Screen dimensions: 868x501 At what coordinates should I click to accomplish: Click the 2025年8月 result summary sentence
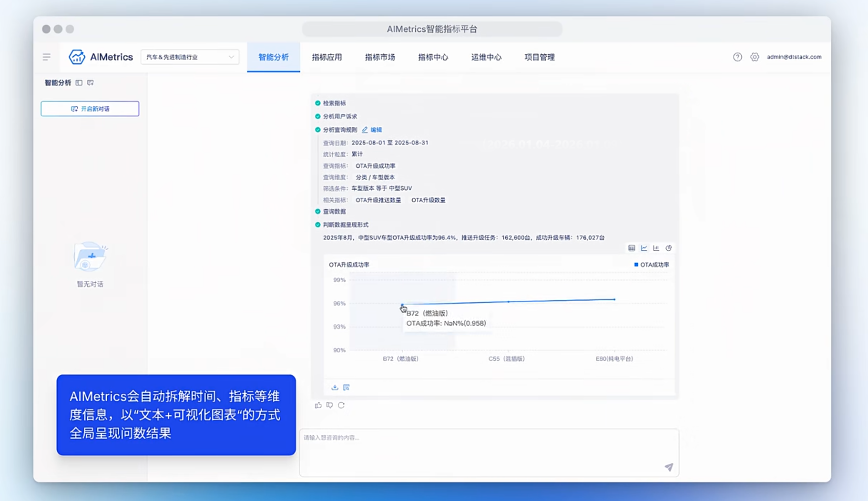(x=464, y=237)
